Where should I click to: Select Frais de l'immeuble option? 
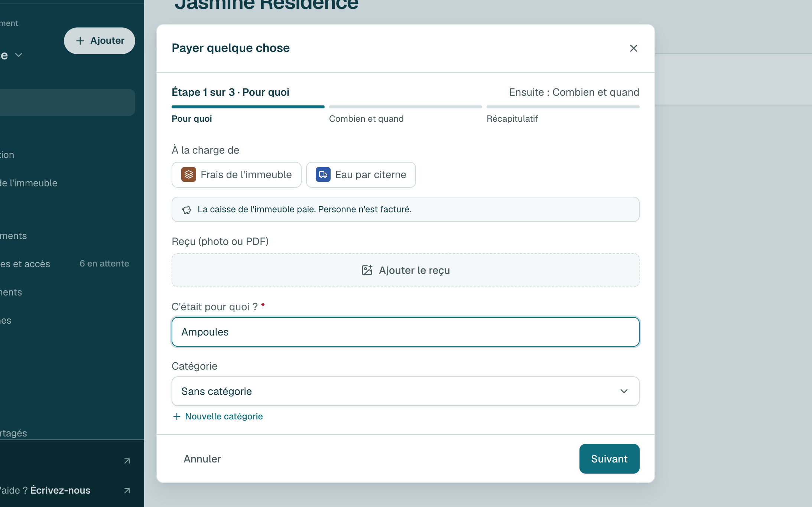point(237,175)
